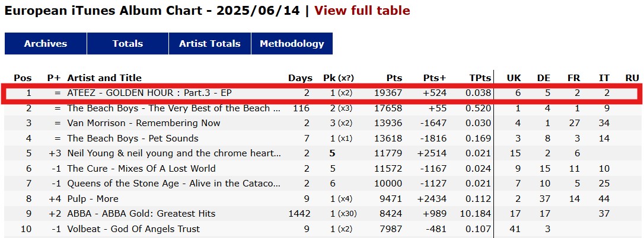Click Volbeat - God Of Angels Trust
The width and height of the screenshot is (644, 238).
(133, 229)
